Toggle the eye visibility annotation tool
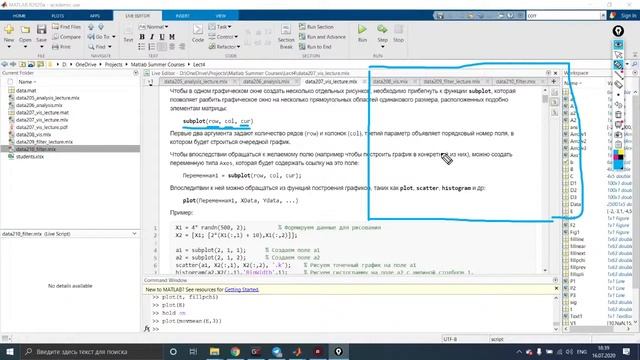This screenshot has width=640, height=360. pos(618,44)
